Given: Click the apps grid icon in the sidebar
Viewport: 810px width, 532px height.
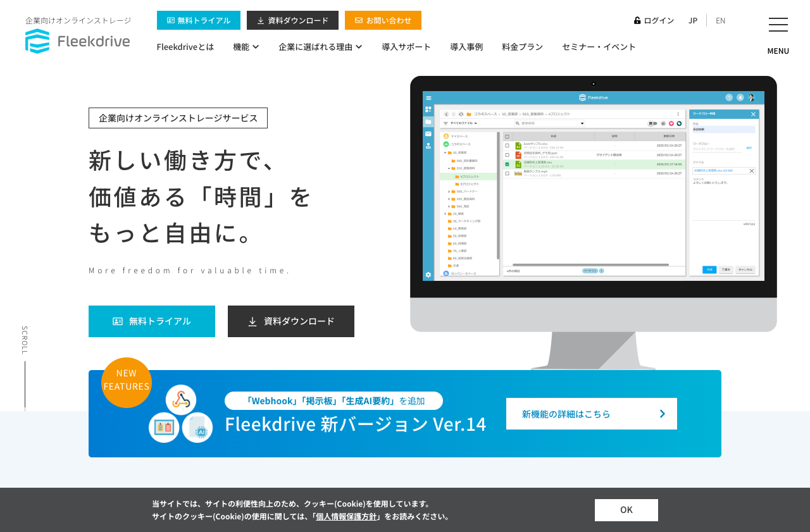Looking at the screenshot, I should pyautogui.click(x=427, y=109).
